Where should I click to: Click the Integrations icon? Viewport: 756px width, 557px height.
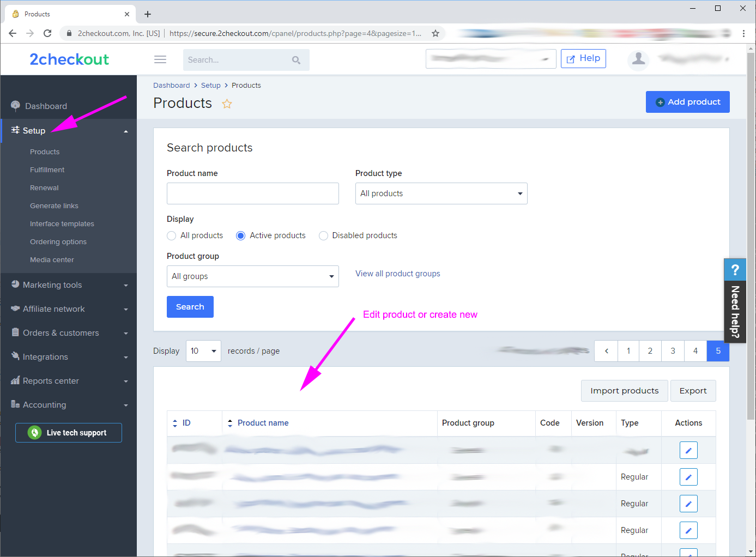coord(15,356)
